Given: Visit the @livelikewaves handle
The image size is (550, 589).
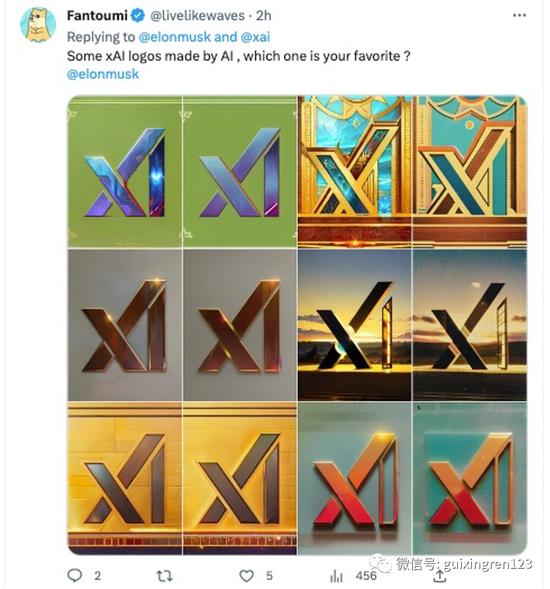Looking at the screenshot, I should tap(197, 16).
